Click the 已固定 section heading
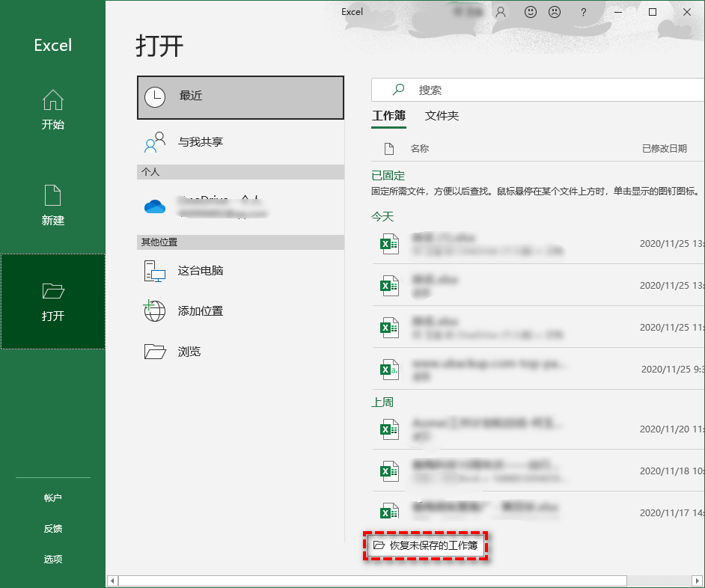Screen dimensions: 705x588 coord(388,175)
